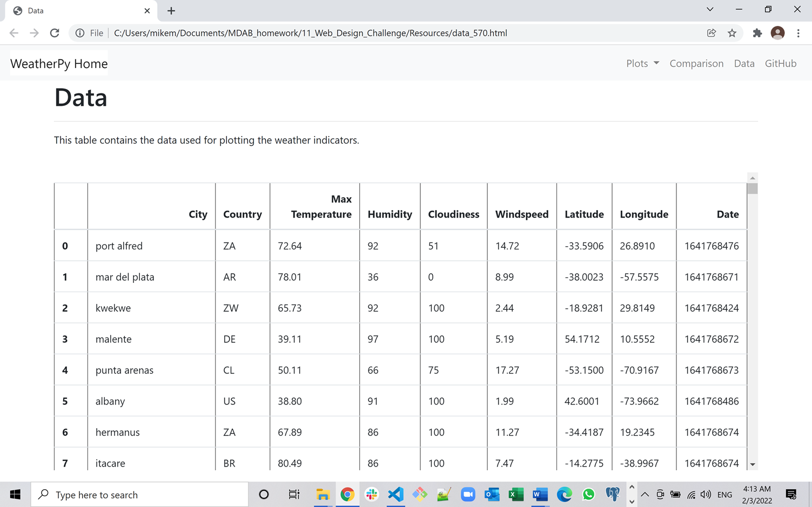
Task: Open the Comparison navigation item
Action: tap(696, 63)
